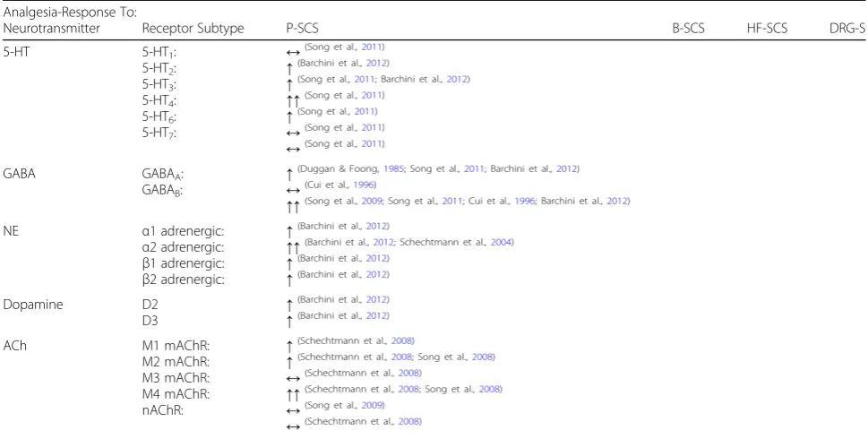Screen dimensions: 868x439
Task: Click 'Schechtmann et al.' text before the 2004 link
Action: pyautogui.click(x=443, y=242)
